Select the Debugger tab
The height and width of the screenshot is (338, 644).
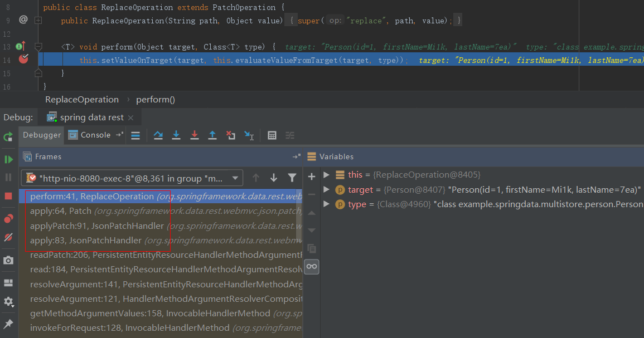[x=42, y=135]
